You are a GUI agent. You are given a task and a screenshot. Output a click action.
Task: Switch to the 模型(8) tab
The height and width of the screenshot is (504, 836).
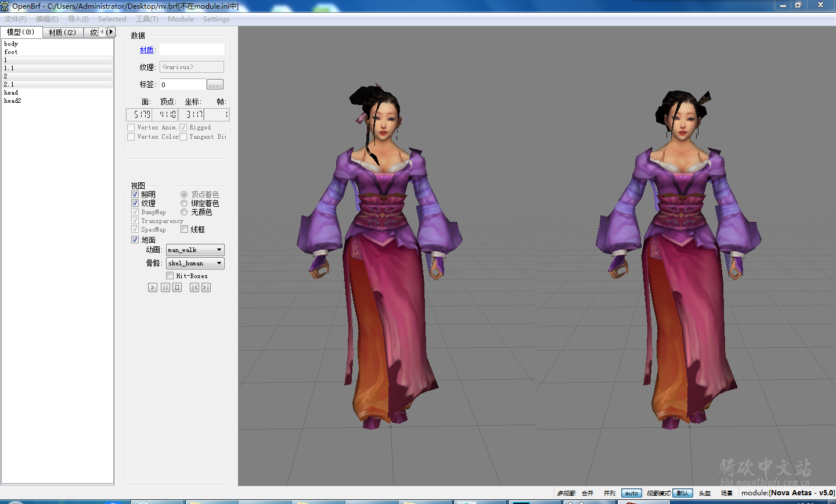[21, 32]
